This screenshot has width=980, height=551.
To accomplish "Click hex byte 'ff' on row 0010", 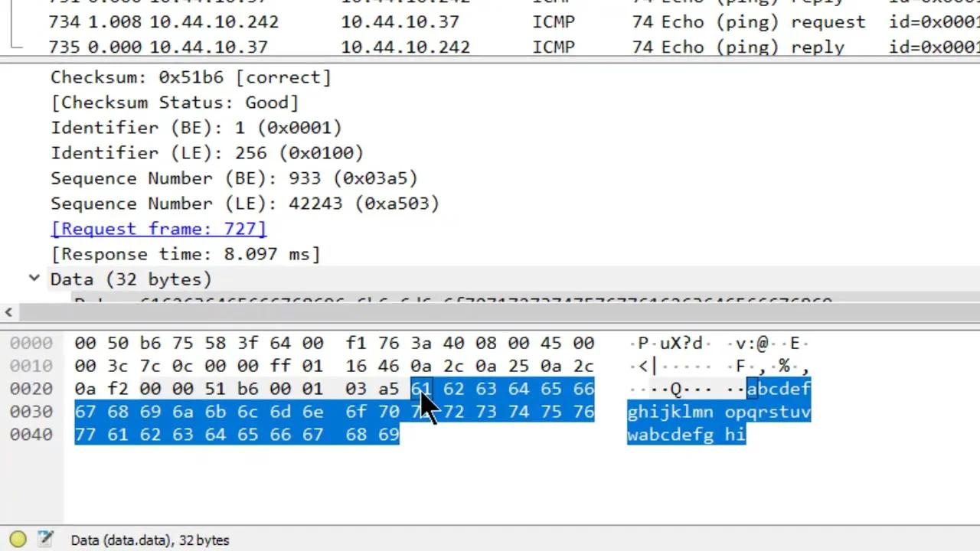I will tap(279, 366).
